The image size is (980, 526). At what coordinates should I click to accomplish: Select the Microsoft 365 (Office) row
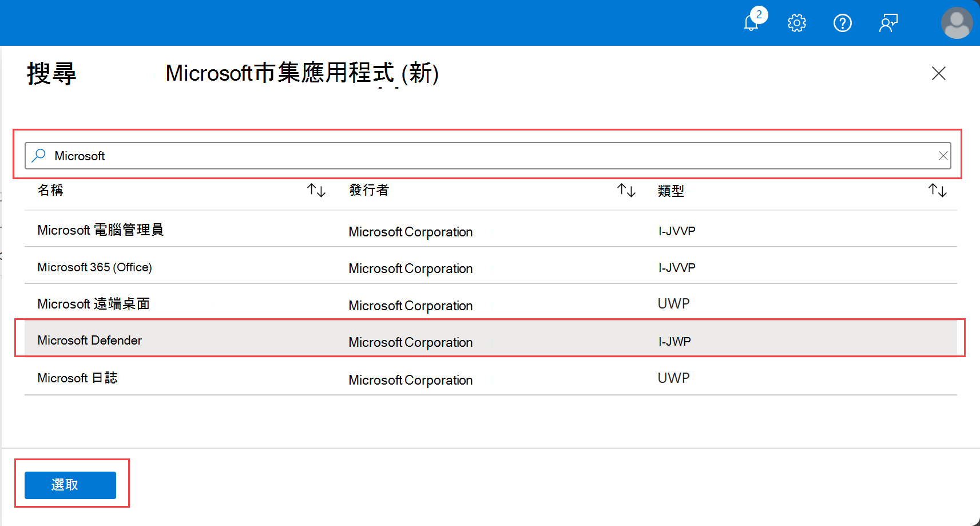tap(491, 266)
